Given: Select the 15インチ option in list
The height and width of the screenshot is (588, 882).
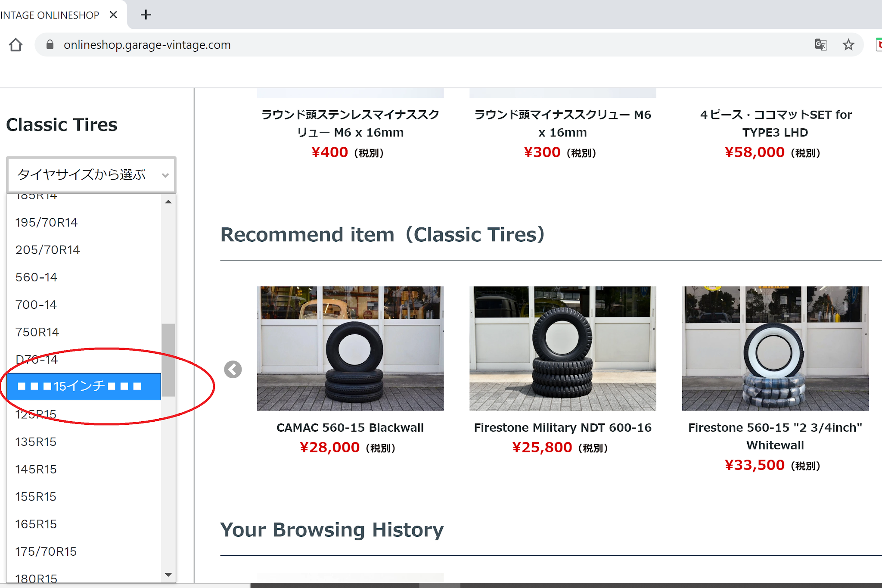Looking at the screenshot, I should click(84, 386).
